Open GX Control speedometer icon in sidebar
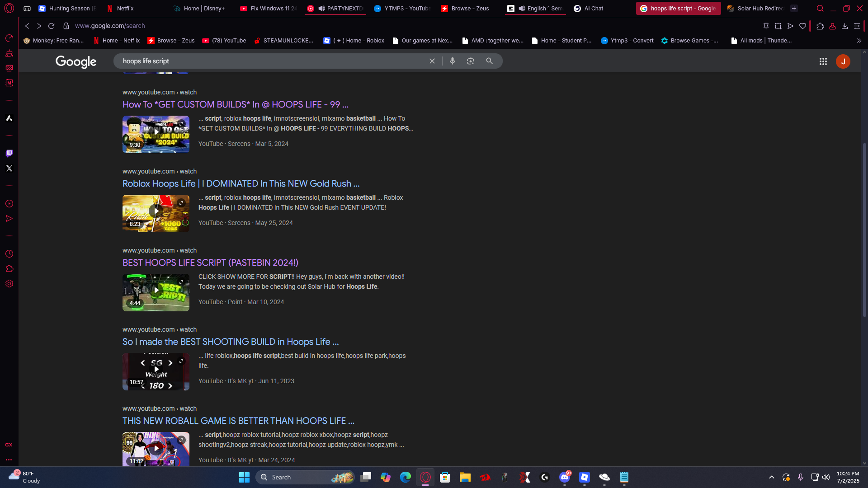 coord(9,38)
